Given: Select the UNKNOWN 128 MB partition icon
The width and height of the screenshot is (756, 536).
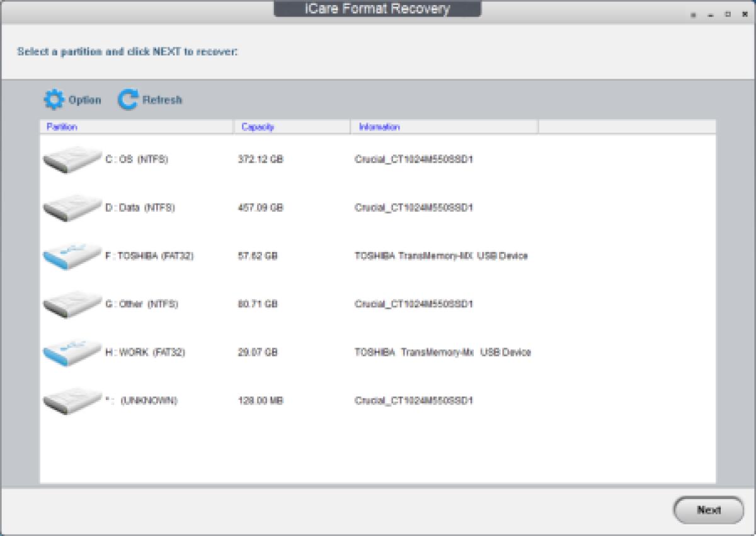Looking at the screenshot, I should pos(71,400).
